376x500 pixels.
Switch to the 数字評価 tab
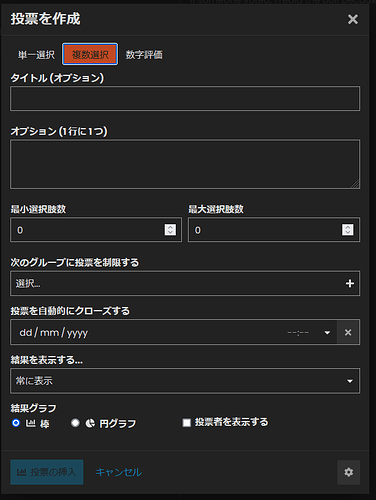click(144, 55)
